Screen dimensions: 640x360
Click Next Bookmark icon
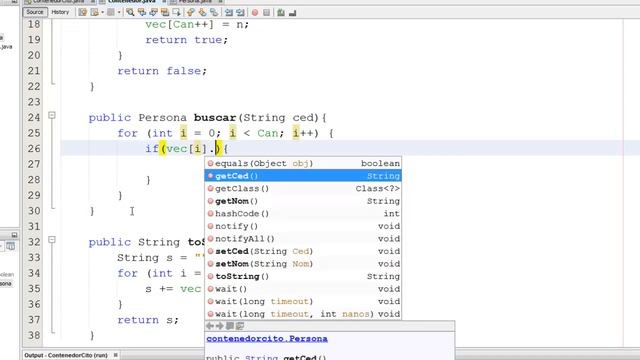click(x=202, y=13)
